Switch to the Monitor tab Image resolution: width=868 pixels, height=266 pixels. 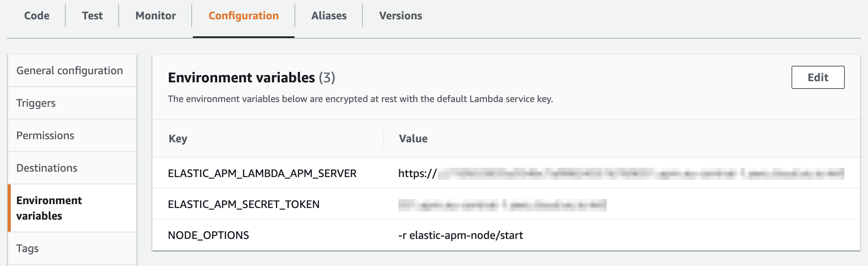click(155, 15)
